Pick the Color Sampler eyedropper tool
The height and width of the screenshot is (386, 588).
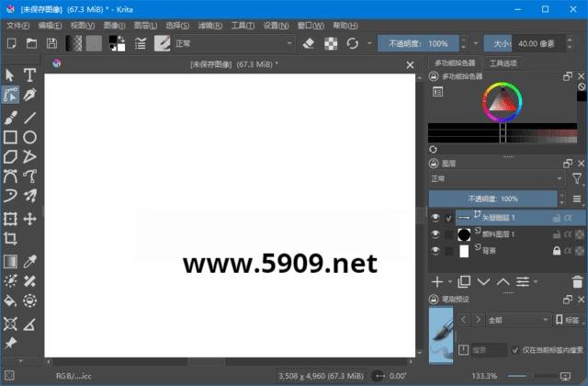29,261
